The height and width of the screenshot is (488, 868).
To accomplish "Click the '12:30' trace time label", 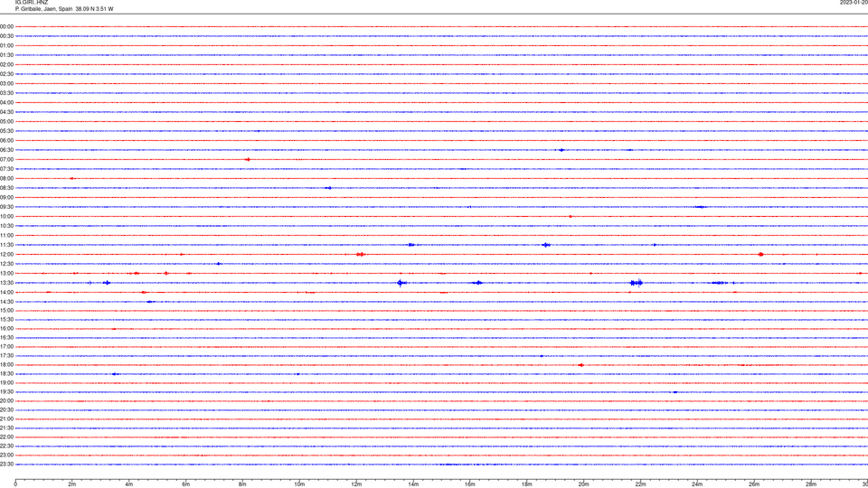I will pos(6,264).
